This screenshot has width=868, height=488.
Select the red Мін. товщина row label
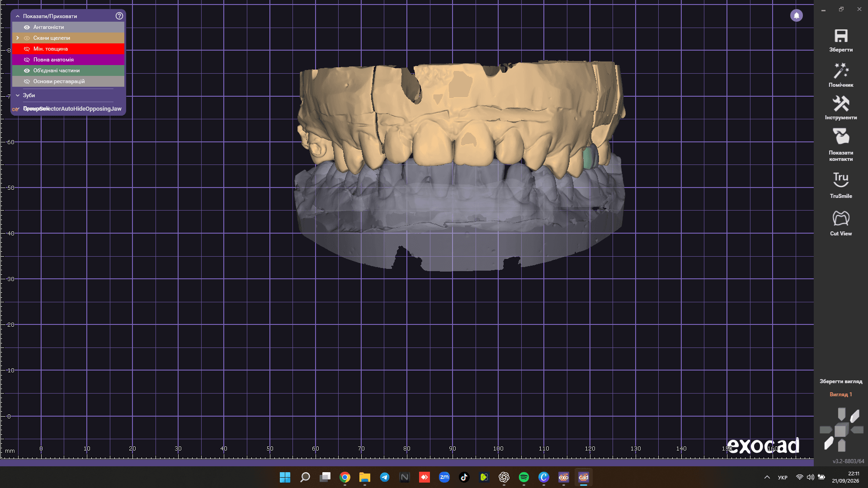point(51,49)
